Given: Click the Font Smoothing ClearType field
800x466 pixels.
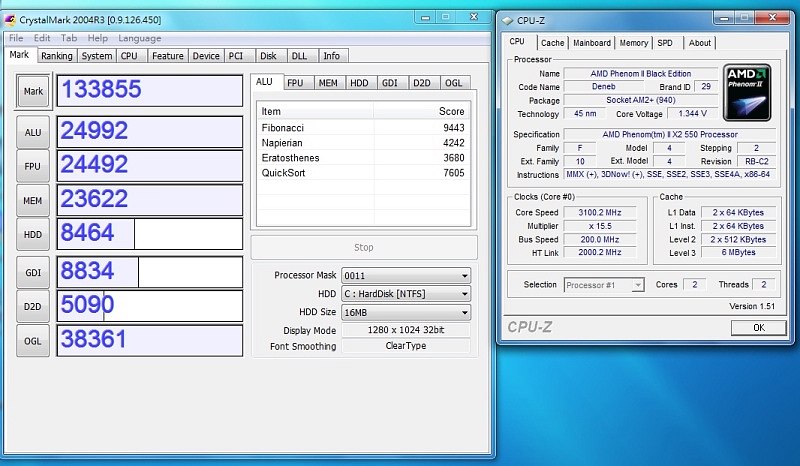Looking at the screenshot, I should (x=406, y=346).
